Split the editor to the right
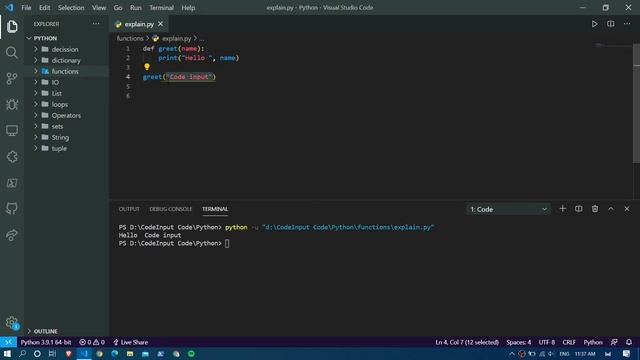 611,24
